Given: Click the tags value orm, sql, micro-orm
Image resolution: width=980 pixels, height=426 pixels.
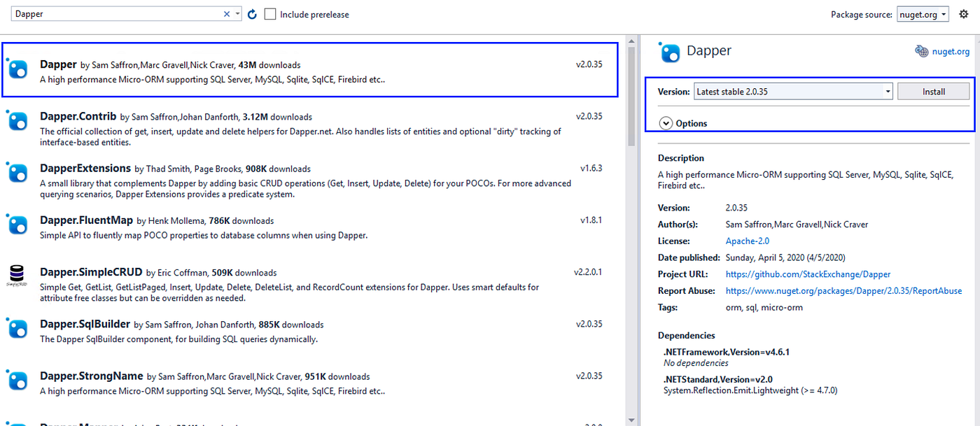Looking at the screenshot, I should pos(764,308).
